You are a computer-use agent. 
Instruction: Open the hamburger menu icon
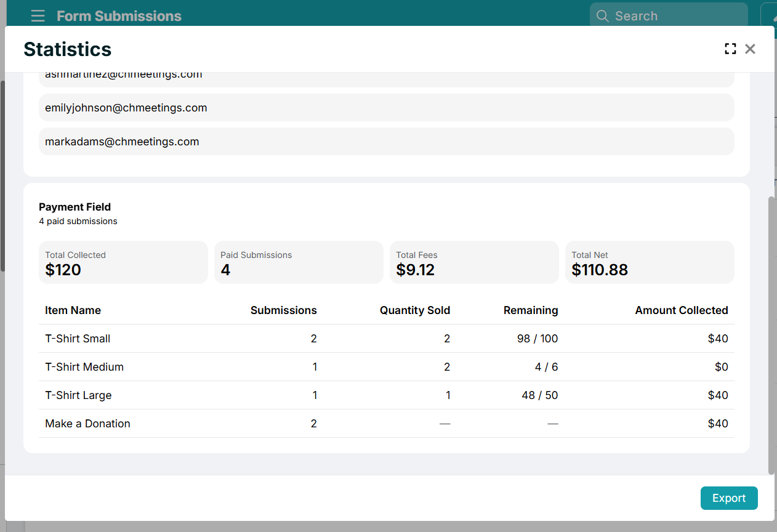coord(38,16)
